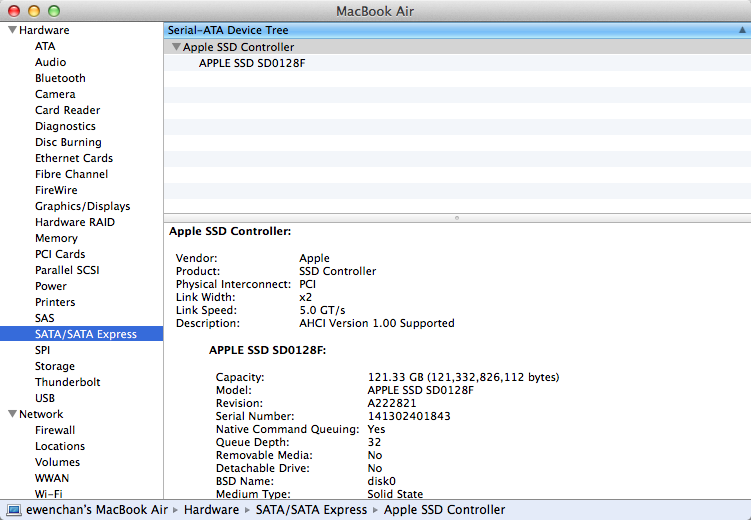Select APPLE SSD SD0128F in device tree

pos(252,63)
